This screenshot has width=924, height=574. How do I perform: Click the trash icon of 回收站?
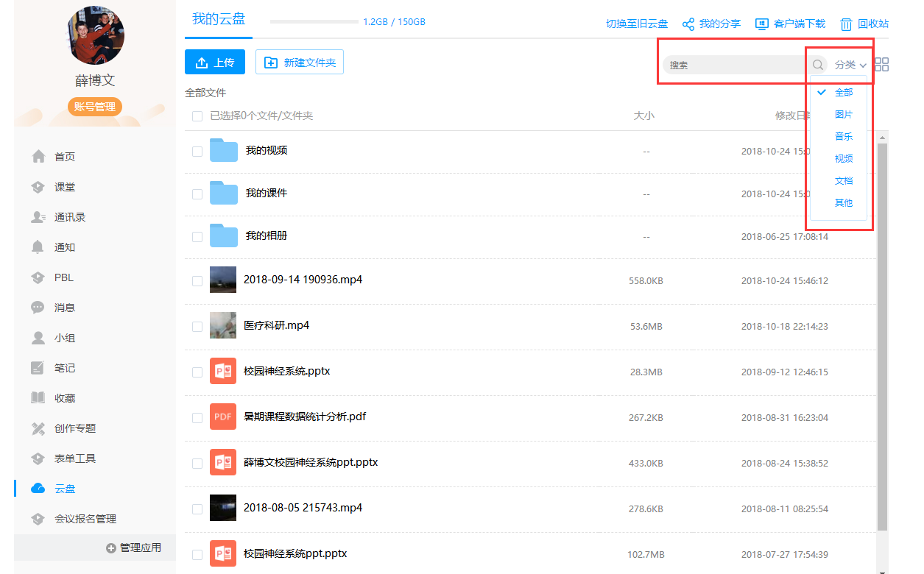(847, 24)
